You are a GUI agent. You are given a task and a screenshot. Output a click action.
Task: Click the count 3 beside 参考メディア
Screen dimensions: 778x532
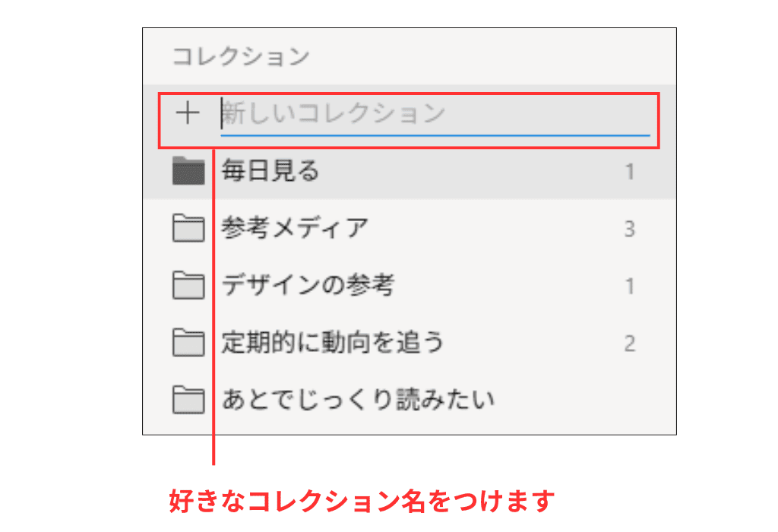click(629, 229)
